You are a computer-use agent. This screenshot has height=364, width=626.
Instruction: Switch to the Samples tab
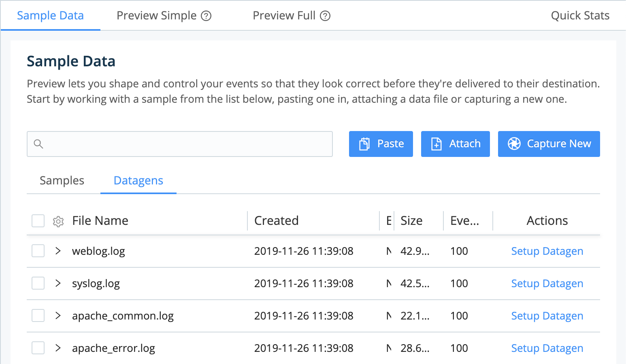[x=62, y=180]
